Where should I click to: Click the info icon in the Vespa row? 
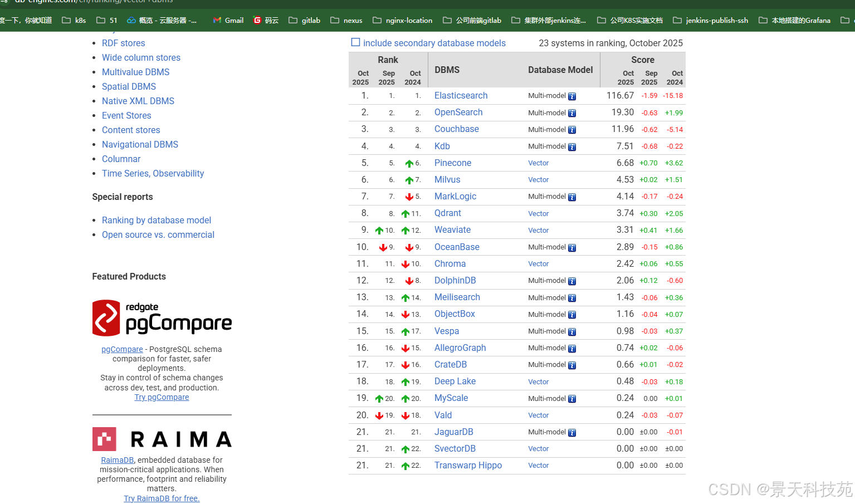(x=572, y=332)
